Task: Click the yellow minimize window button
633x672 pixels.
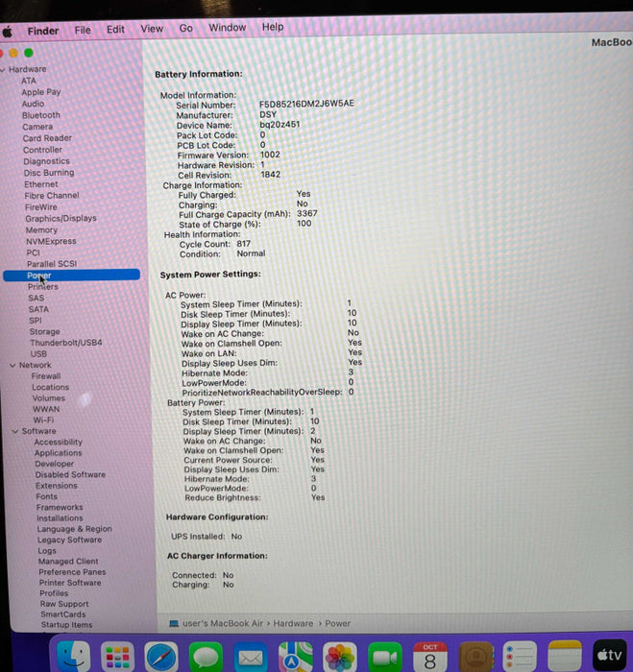Action: tap(13, 53)
